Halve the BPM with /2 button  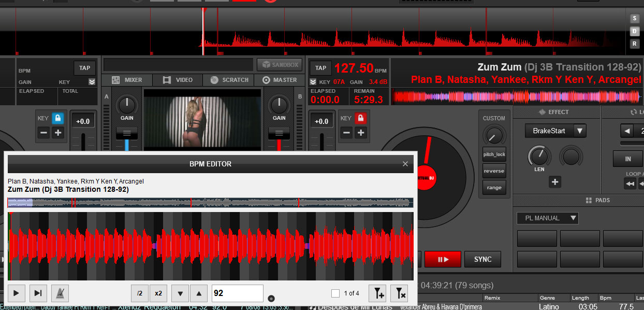[139, 293]
